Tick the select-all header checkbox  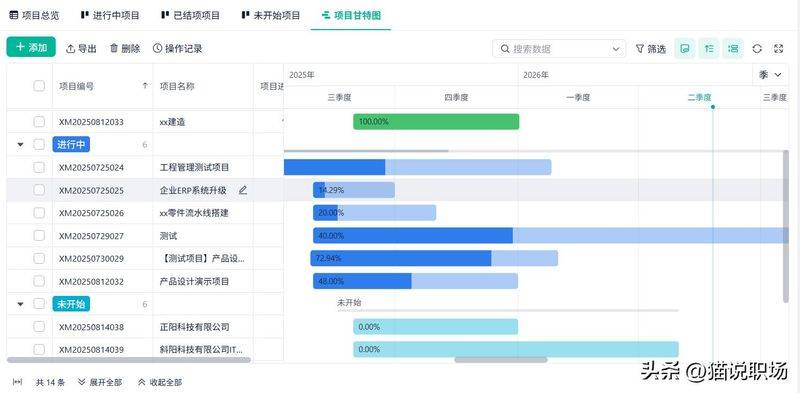pyautogui.click(x=39, y=86)
